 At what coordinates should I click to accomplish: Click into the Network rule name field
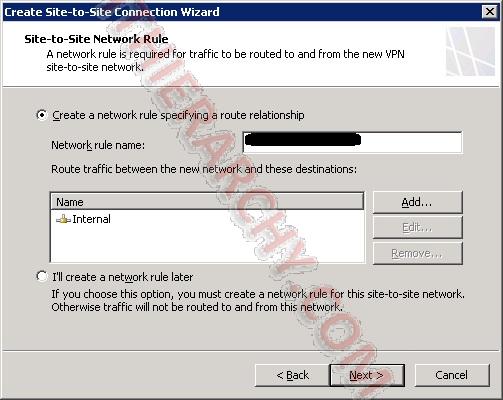click(x=353, y=142)
